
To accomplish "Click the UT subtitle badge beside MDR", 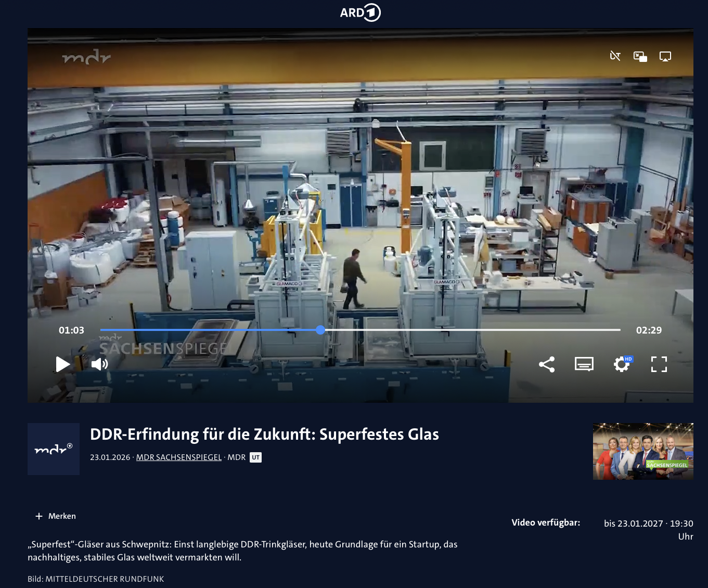I will tap(255, 457).
